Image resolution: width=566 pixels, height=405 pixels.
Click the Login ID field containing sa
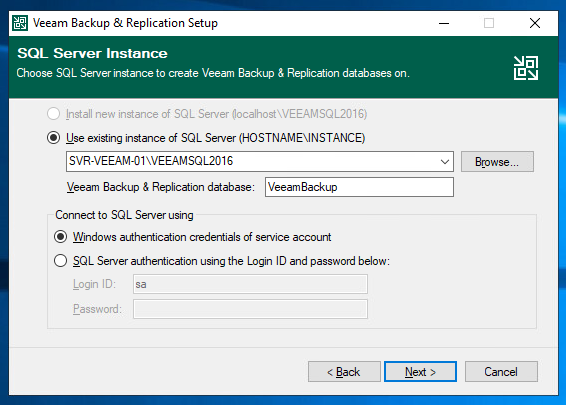tap(250, 284)
